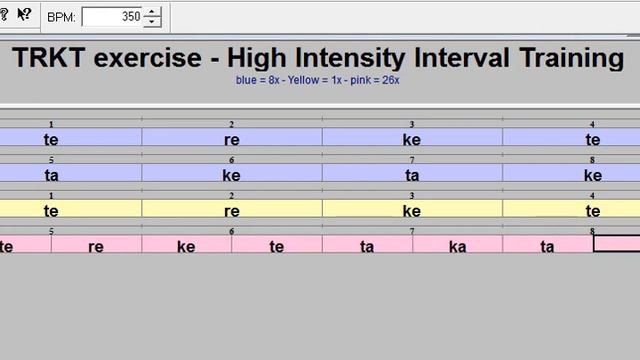Select blue cell 'ta' under beat 5
This screenshot has width=640, height=360.
point(71,173)
